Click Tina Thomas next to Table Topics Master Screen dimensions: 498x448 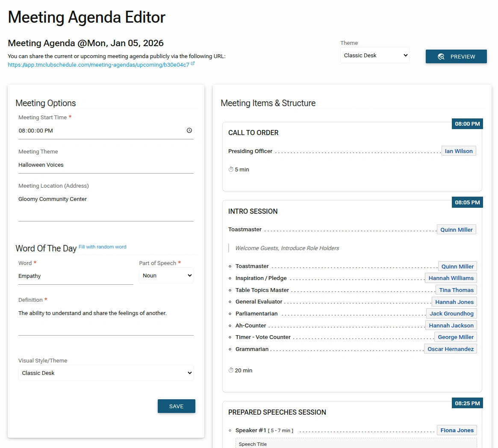[456, 290]
